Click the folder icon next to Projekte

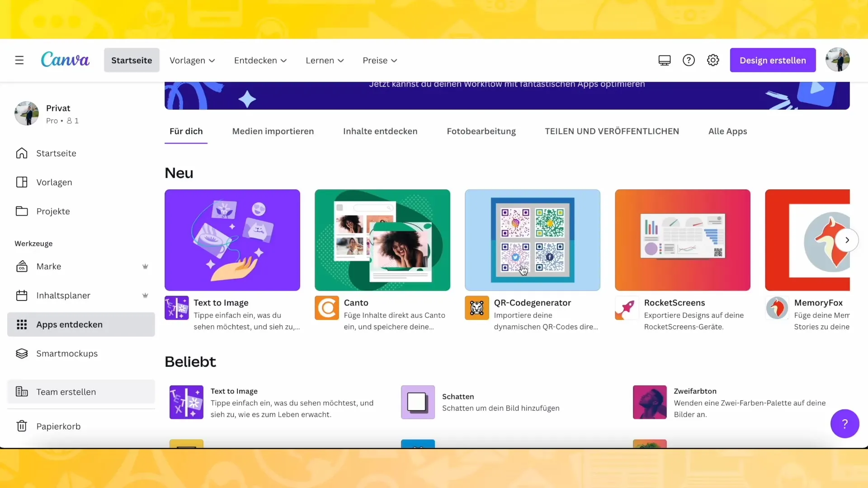[x=22, y=211]
